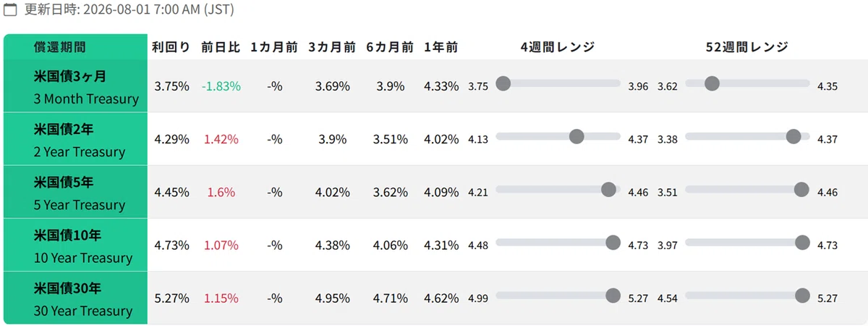Sort by the 利回り column header
Viewport: 868px width, 326px height.
tap(171, 47)
